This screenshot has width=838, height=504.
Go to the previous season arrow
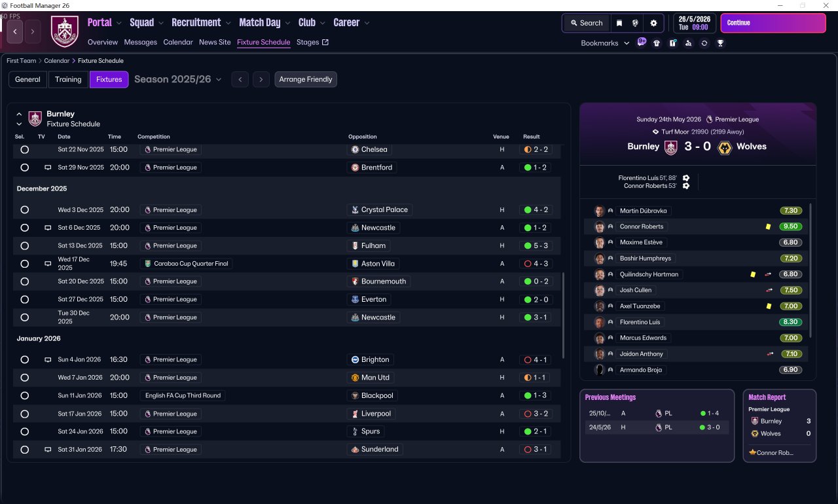click(x=240, y=79)
